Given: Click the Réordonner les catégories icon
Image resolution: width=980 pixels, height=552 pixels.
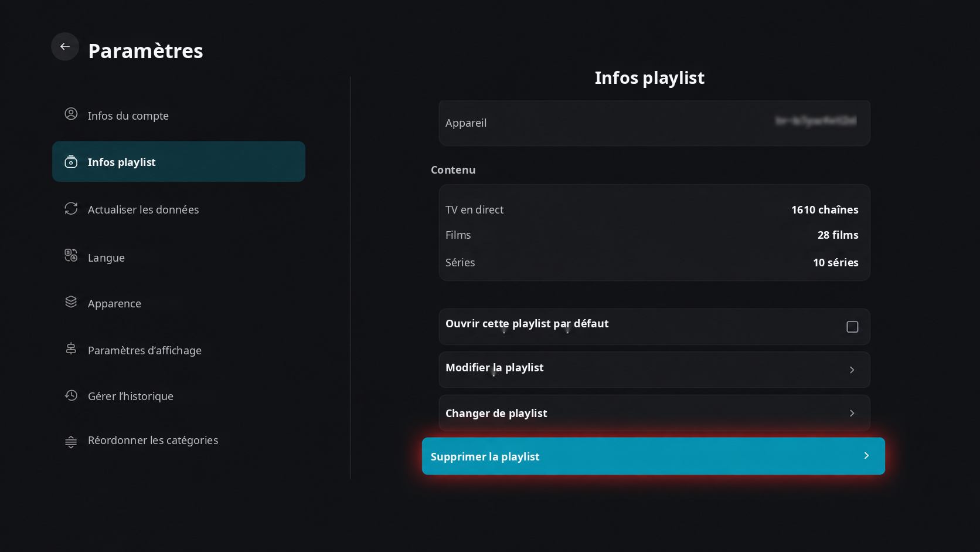Looking at the screenshot, I should point(71,442).
